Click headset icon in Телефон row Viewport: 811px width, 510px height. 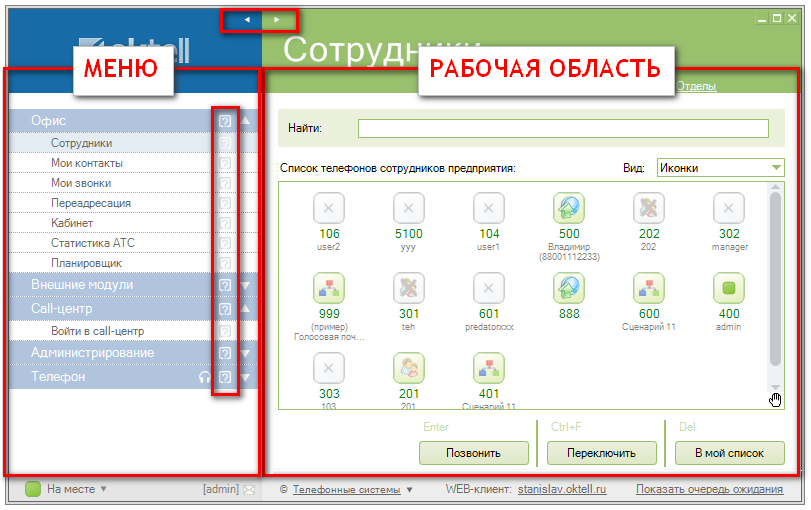click(205, 378)
